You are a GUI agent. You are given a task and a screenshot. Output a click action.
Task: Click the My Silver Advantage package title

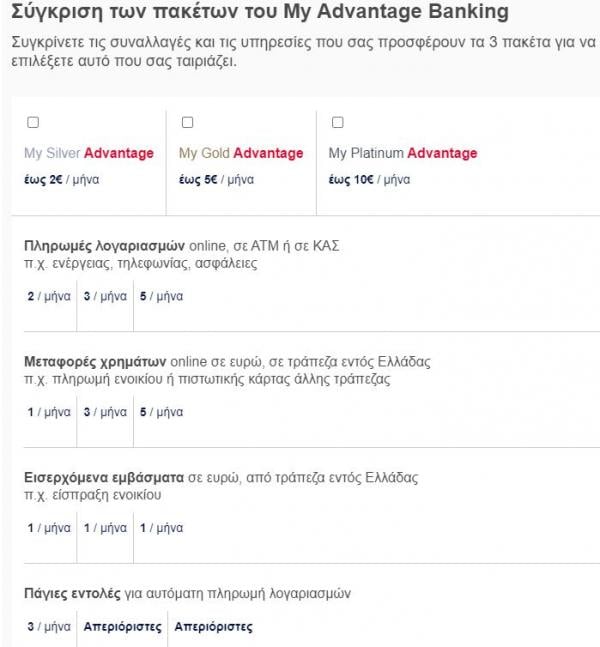point(89,153)
